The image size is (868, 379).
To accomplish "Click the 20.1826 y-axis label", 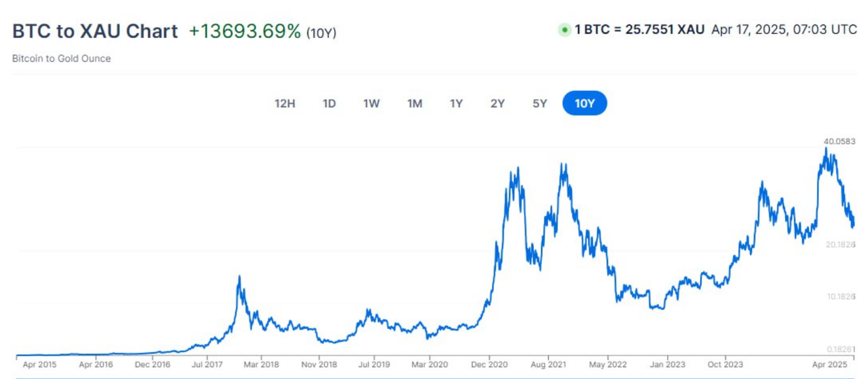I will tap(840, 245).
